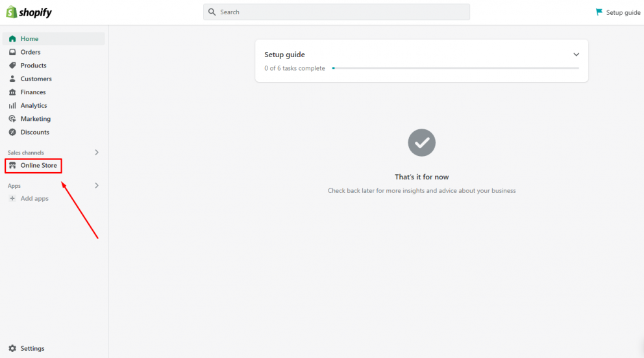Focus the Search input field
The image size is (644, 358).
point(336,12)
